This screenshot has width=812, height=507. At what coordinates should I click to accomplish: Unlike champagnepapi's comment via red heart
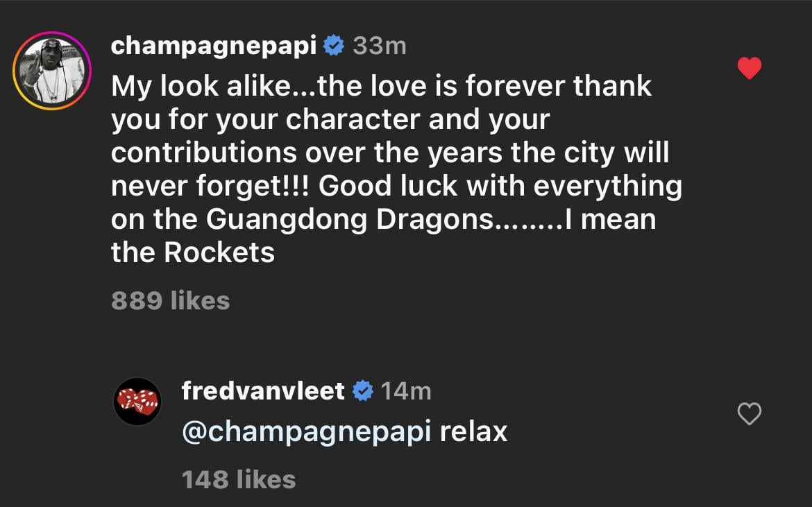tap(749, 68)
